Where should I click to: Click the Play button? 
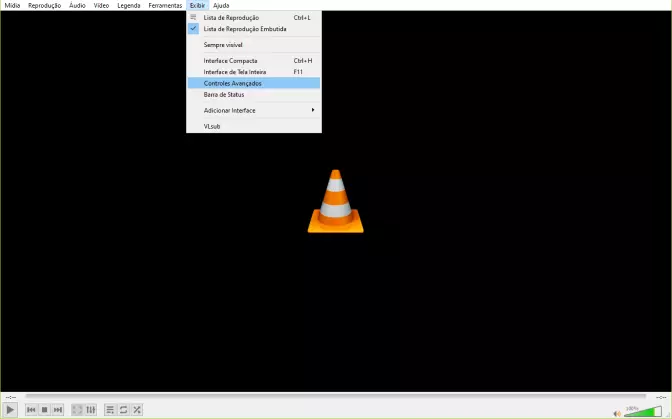10,410
